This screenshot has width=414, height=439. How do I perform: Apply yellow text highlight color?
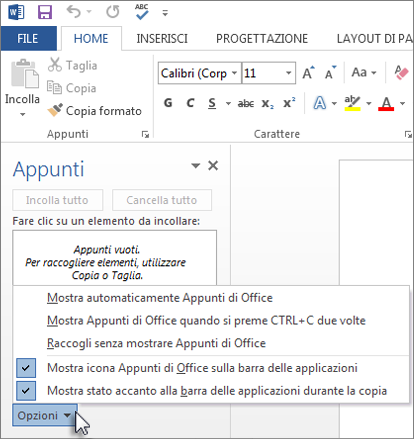[353, 103]
